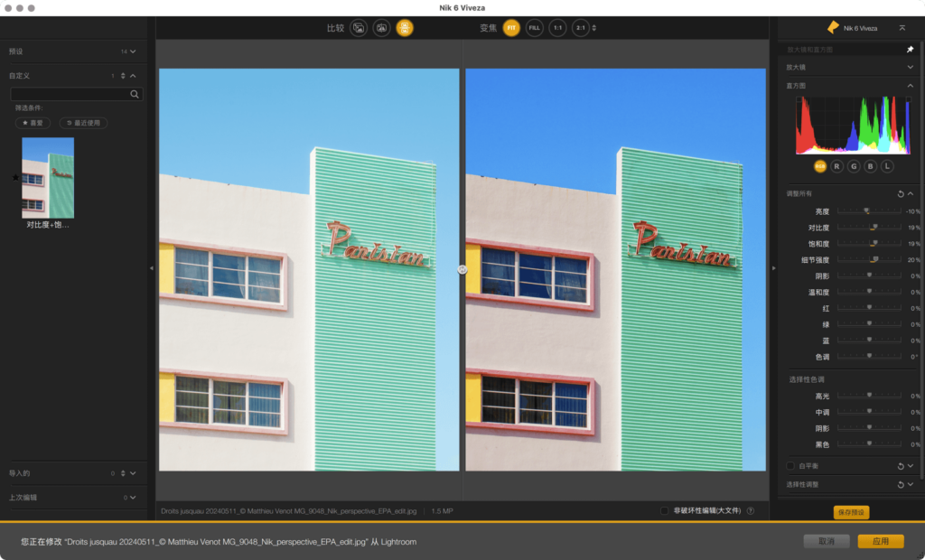Viewport: 925px width, 560px height.
Task: Click the 对比度 contrast slider handle
Action: click(875, 227)
